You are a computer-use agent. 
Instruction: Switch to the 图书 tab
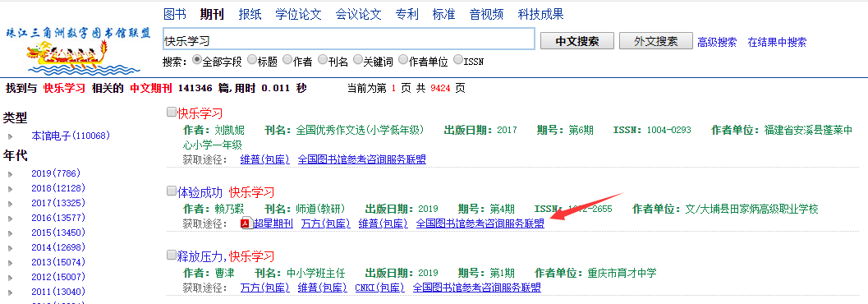click(x=175, y=15)
